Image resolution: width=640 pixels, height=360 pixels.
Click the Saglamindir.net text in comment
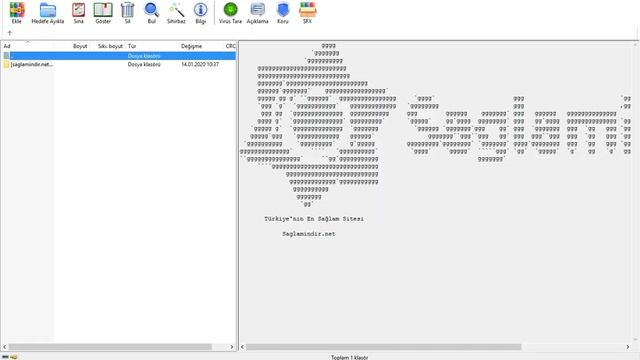[309, 234]
